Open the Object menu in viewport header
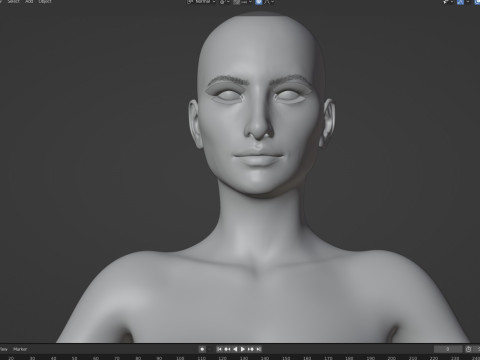The image size is (480, 360). click(45, 2)
